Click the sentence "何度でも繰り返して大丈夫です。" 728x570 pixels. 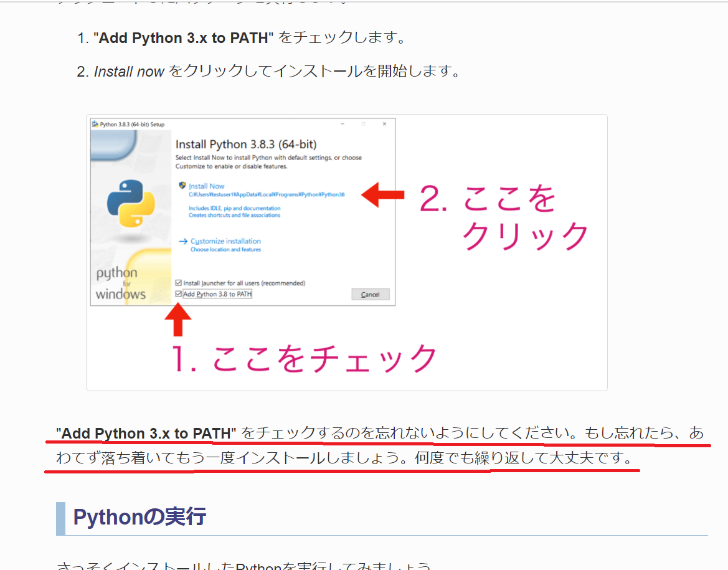point(523,458)
